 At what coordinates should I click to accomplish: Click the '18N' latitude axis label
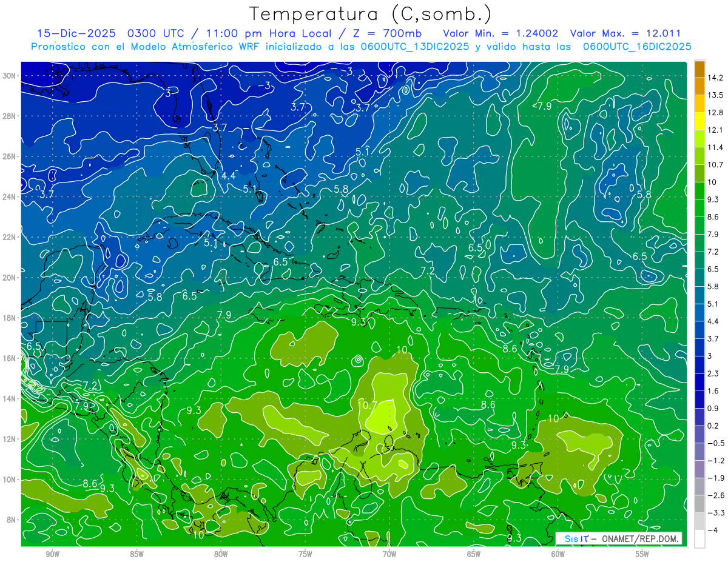coord(10,318)
